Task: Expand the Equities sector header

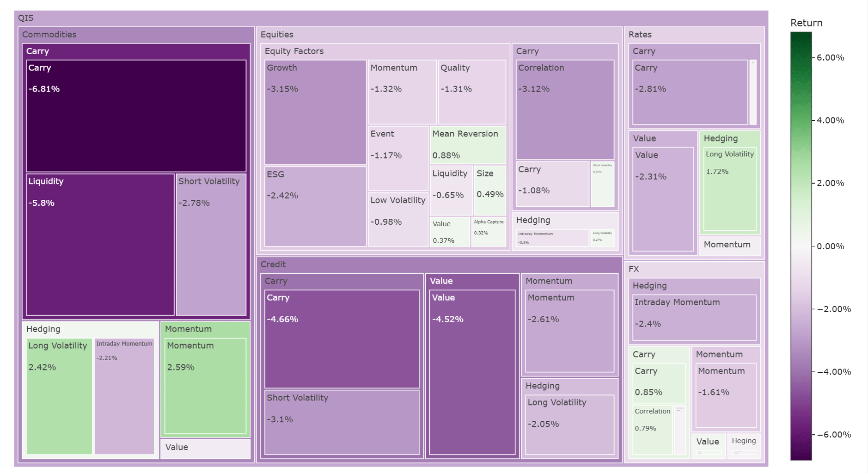Action: (x=439, y=35)
